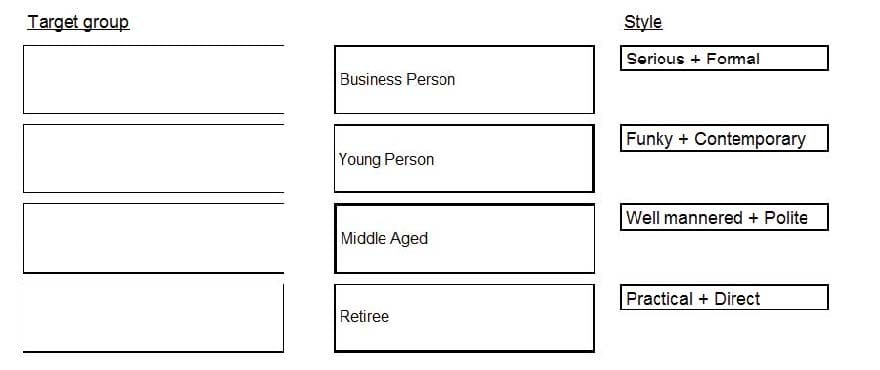The height and width of the screenshot is (370, 880).
Task: Click the Middle Aged box
Action: [464, 239]
